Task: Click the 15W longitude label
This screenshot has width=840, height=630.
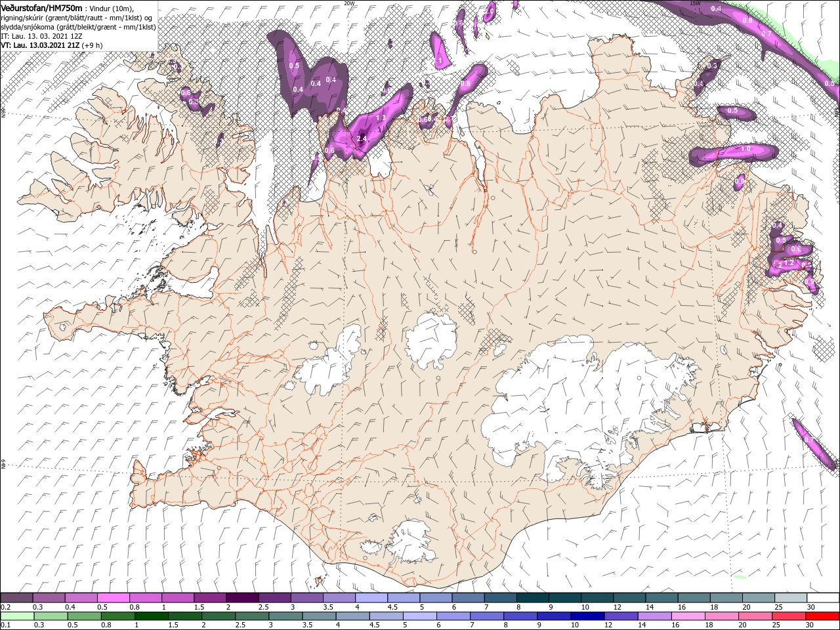Action: (x=695, y=3)
